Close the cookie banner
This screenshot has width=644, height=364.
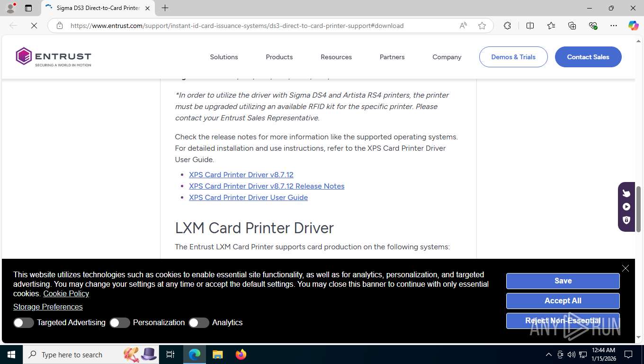point(626,268)
